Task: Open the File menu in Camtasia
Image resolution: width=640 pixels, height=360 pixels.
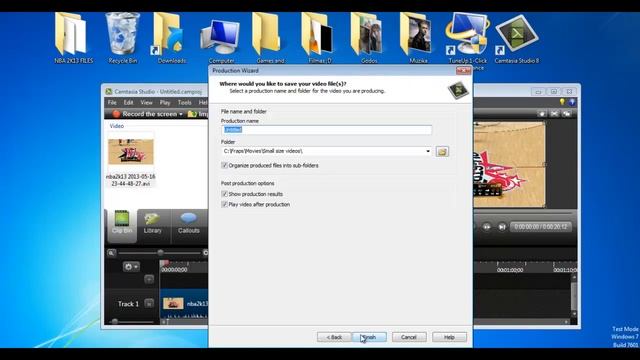Action: point(112,102)
